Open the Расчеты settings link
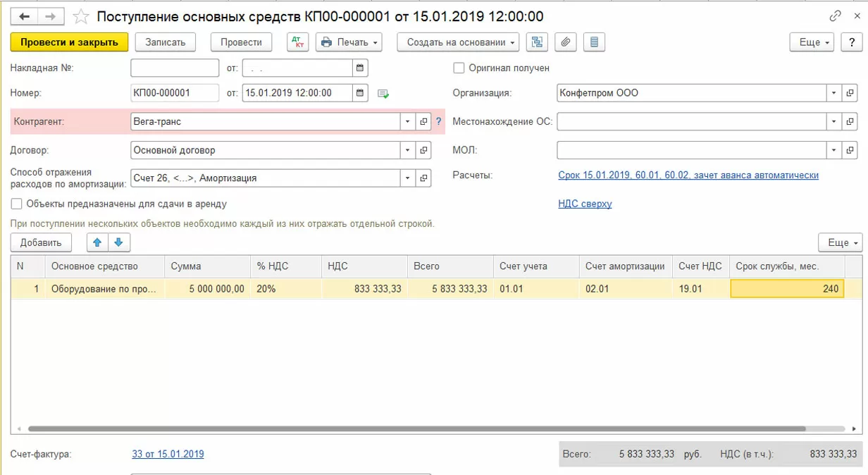Image resolution: width=868 pixels, height=475 pixels. click(688, 175)
